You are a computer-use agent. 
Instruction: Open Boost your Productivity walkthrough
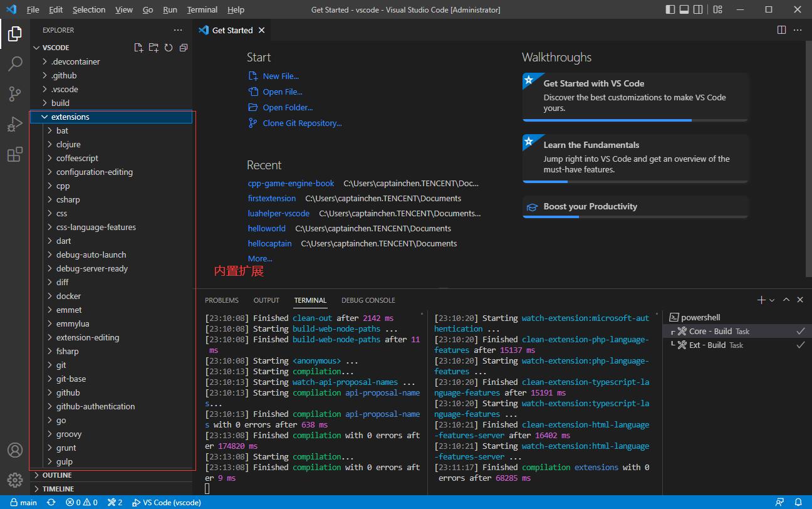click(x=635, y=207)
